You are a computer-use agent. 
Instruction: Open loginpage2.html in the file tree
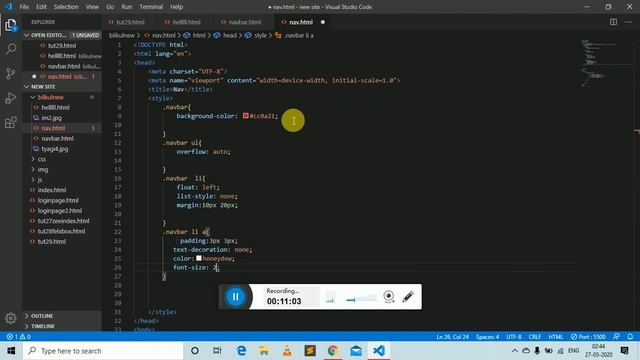tap(60, 211)
